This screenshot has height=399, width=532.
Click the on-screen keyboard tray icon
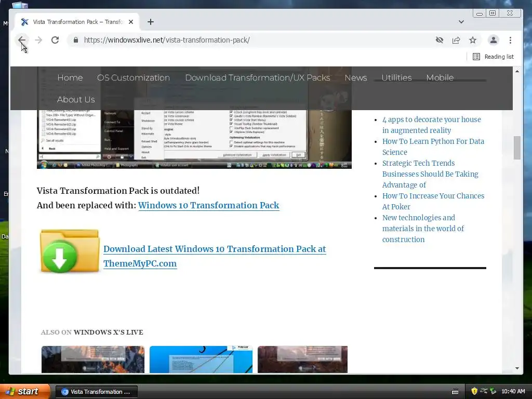[x=455, y=392]
